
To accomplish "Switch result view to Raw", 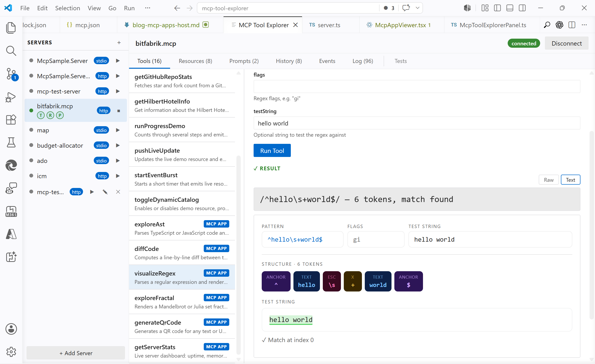I will point(548,180).
